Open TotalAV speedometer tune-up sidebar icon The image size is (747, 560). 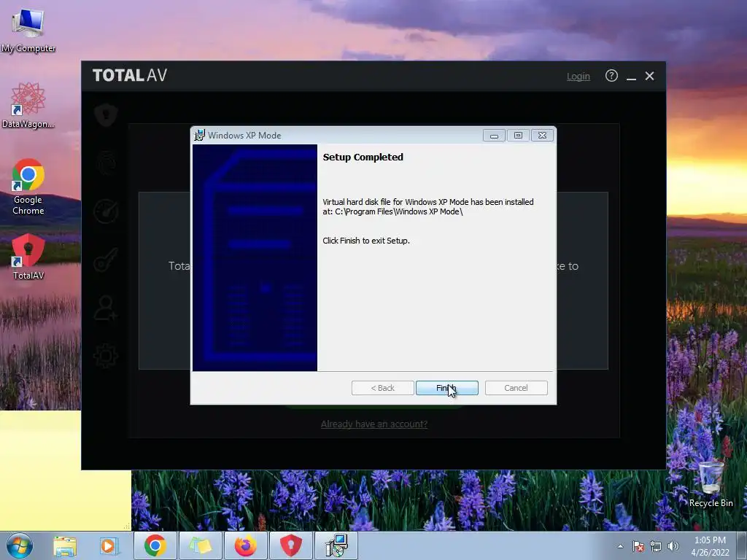[106, 211]
